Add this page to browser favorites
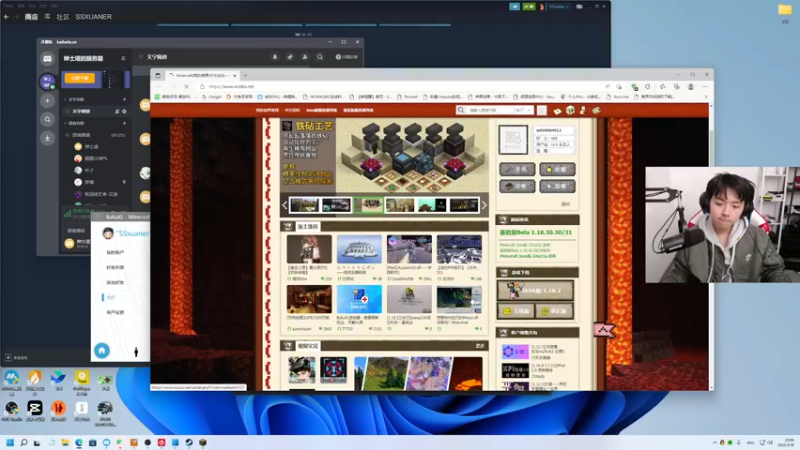The height and width of the screenshot is (450, 800). click(619, 87)
